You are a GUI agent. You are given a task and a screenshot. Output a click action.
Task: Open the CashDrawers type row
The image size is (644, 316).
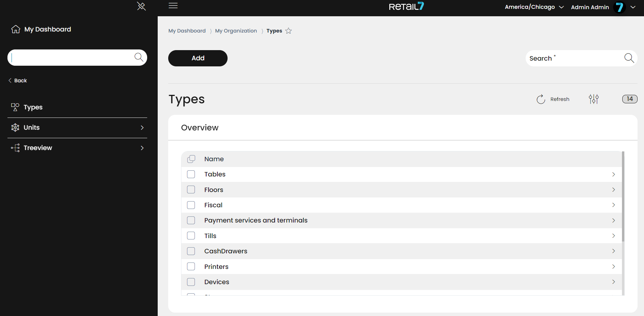coord(402,251)
